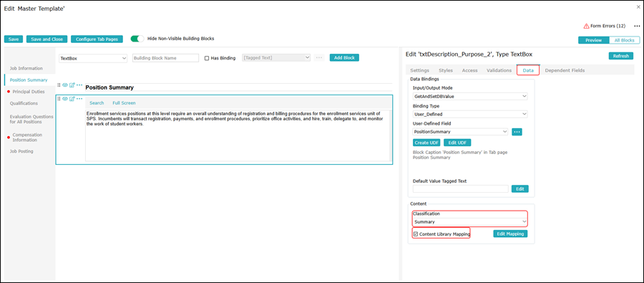
Task: Click Create UDF button
Action: click(x=426, y=143)
